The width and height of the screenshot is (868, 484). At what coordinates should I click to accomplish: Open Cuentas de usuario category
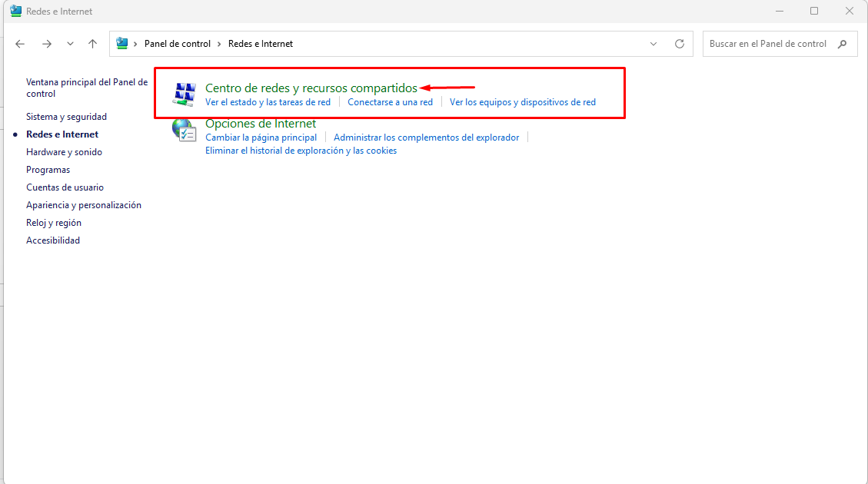coord(65,187)
